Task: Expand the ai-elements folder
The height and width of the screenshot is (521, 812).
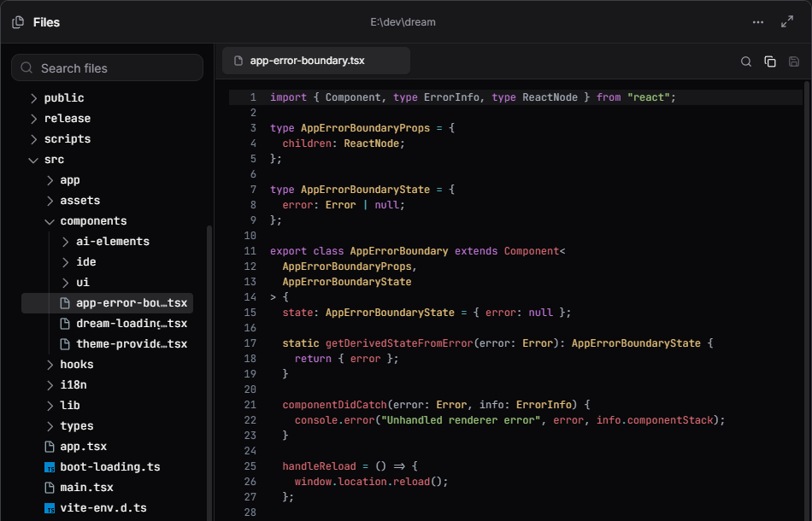Action: coord(65,242)
